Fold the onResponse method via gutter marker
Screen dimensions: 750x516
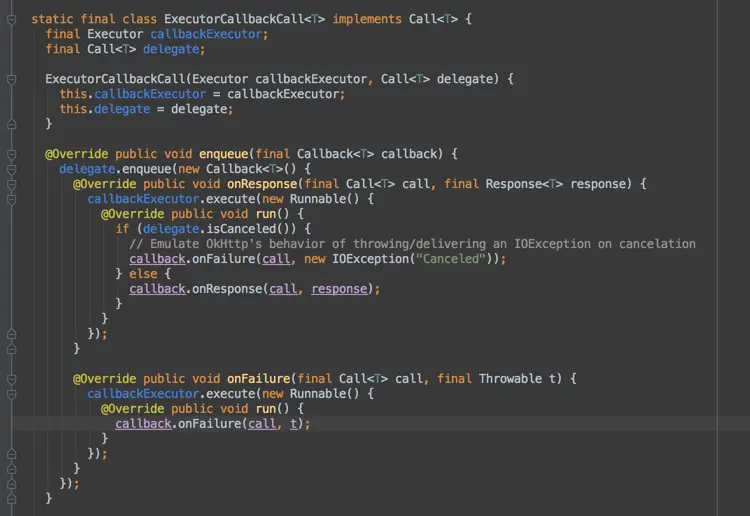tap(11, 185)
